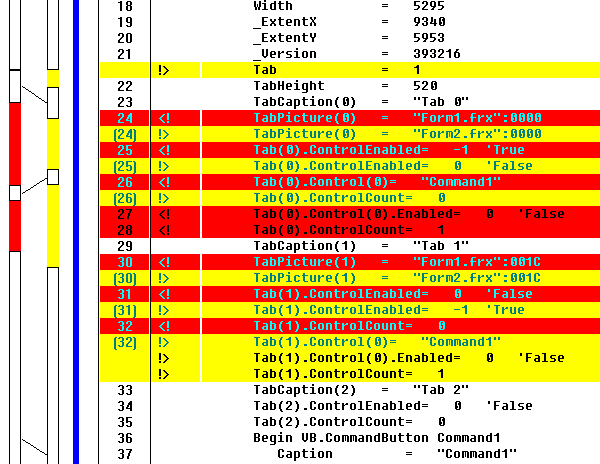
Task: Select the 'TabCaption(2) = "Tab 2"' line
Action: coord(361,390)
